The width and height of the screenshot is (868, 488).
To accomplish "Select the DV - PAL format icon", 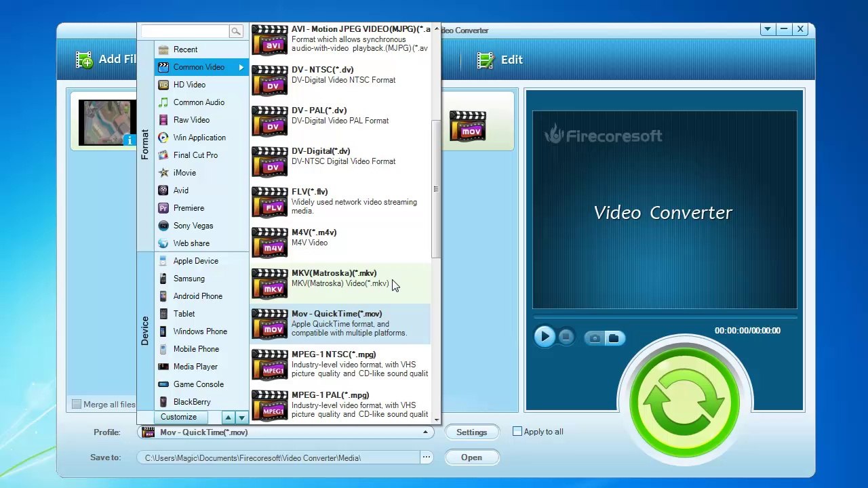I will (270, 121).
